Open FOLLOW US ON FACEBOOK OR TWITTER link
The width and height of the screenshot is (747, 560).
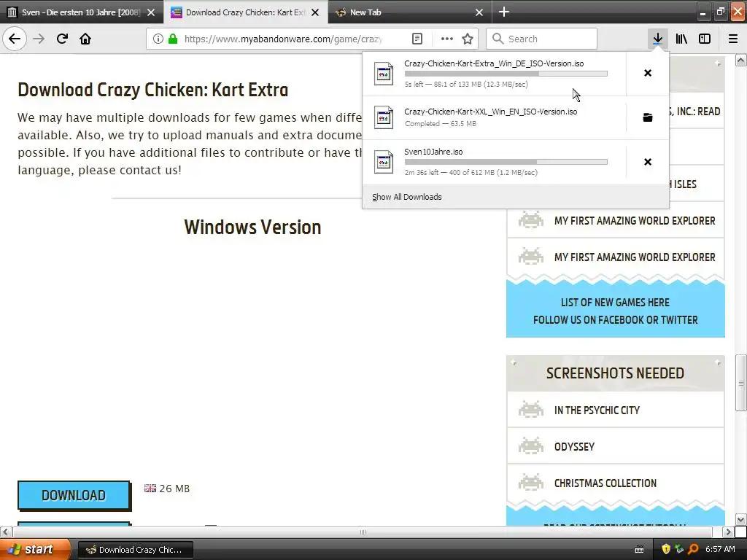(615, 320)
